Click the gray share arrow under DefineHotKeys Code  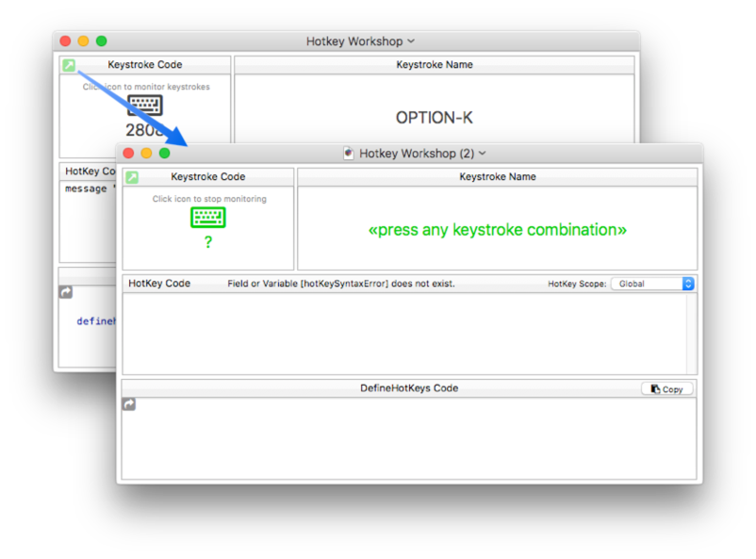click(129, 404)
